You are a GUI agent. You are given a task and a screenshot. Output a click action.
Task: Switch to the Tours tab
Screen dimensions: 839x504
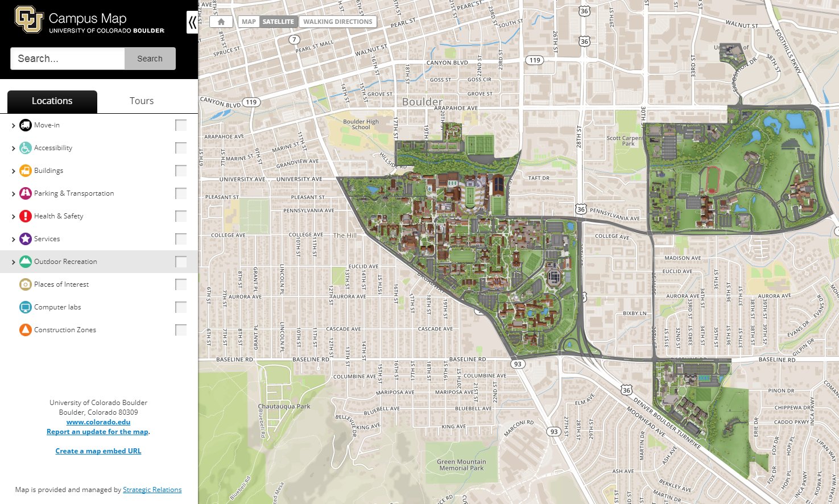pyautogui.click(x=141, y=101)
